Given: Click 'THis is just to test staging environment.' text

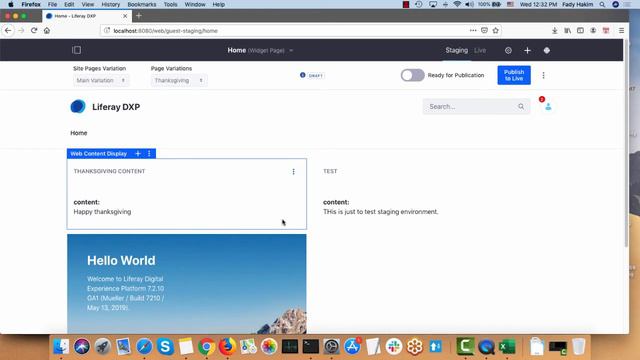Looking at the screenshot, I should click(x=380, y=212).
